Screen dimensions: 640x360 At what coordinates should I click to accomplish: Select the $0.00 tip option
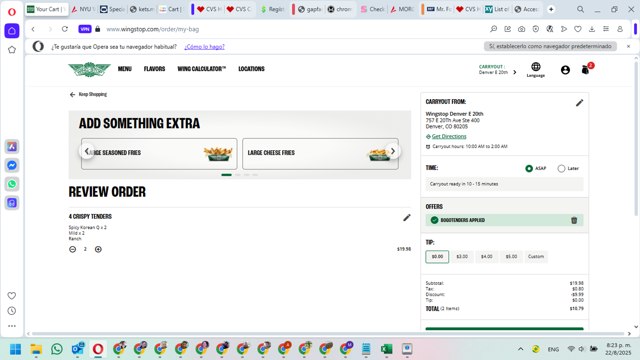437,257
